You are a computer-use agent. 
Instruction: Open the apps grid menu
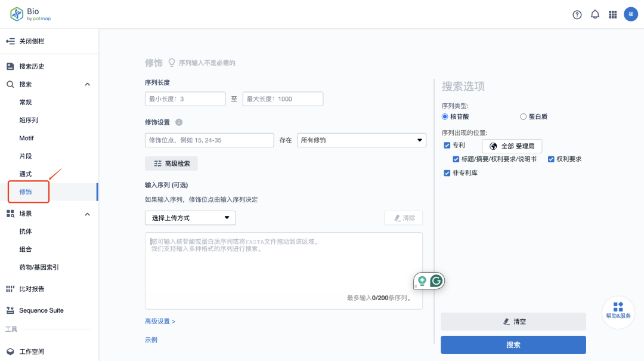point(613,14)
